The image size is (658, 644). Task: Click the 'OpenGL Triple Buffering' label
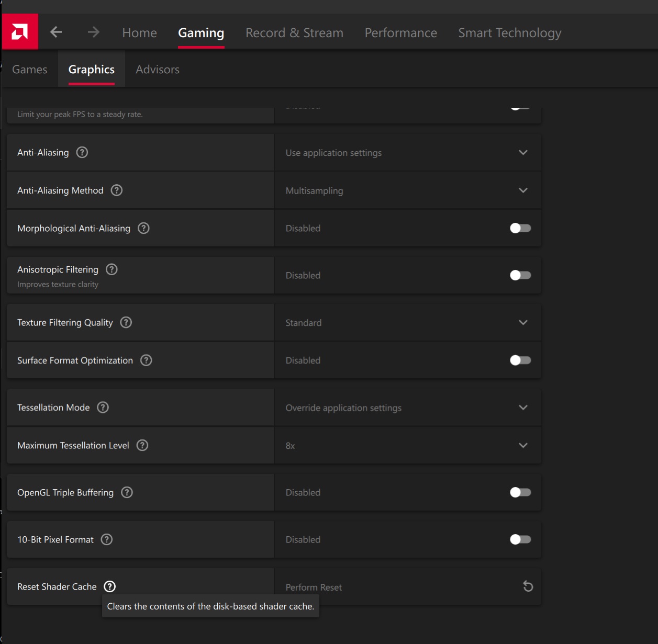(x=65, y=492)
